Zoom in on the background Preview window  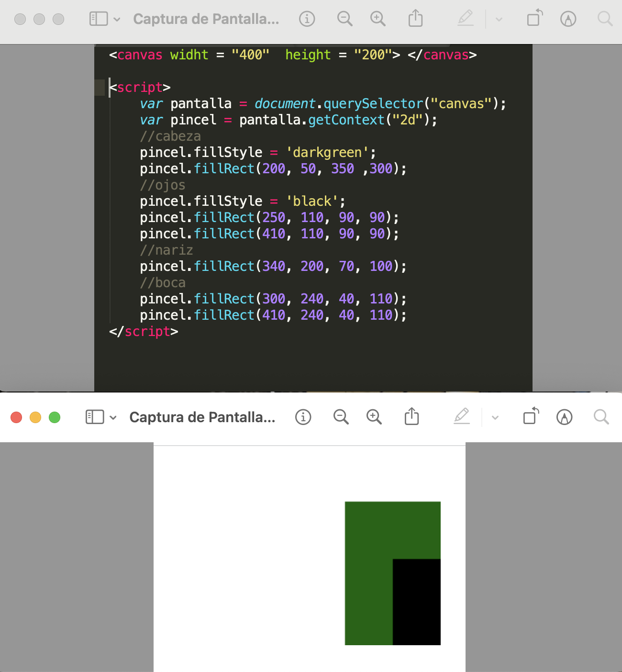pyautogui.click(x=378, y=19)
